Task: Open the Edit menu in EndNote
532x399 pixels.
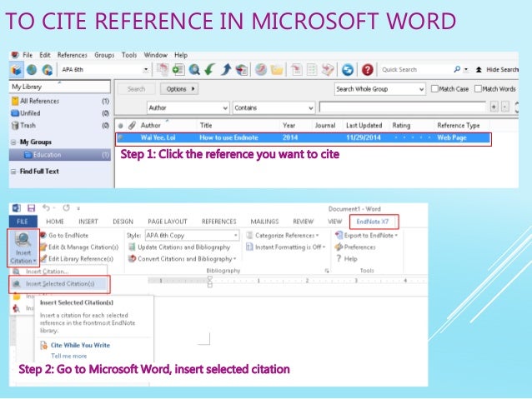Action: tap(45, 55)
